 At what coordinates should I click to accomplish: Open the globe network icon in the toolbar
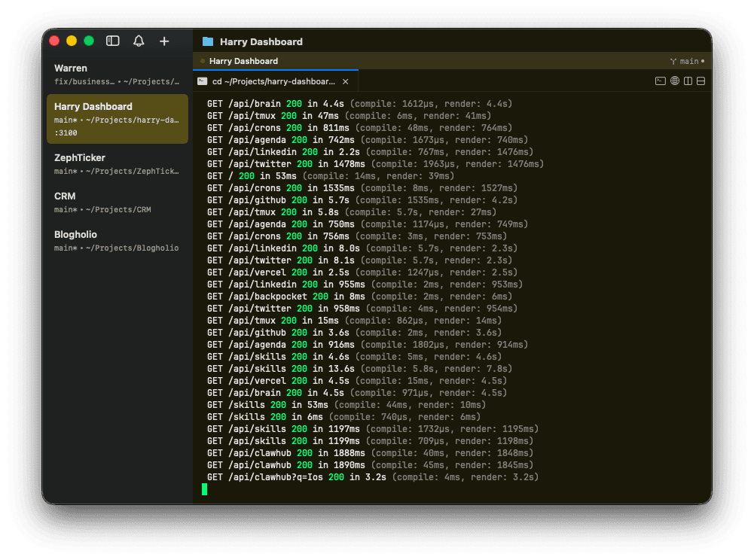(x=675, y=81)
